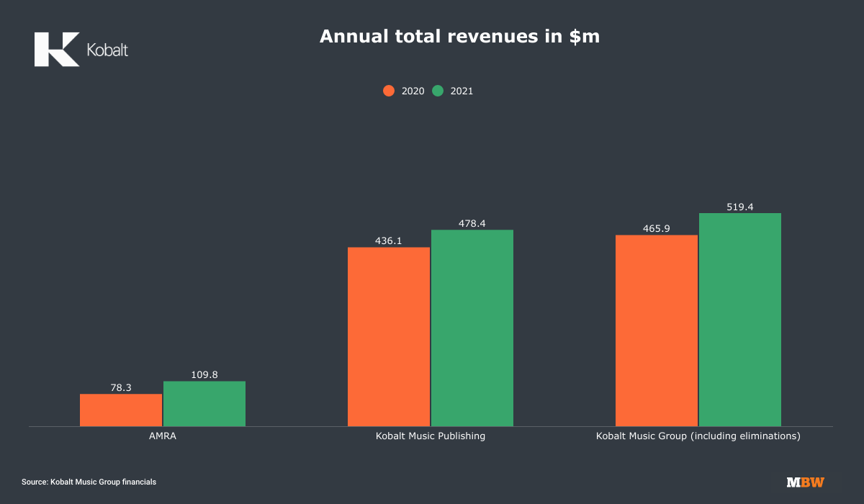
Task: Click Kobalt Music Group (including eliminations) label
Action: 698,436
